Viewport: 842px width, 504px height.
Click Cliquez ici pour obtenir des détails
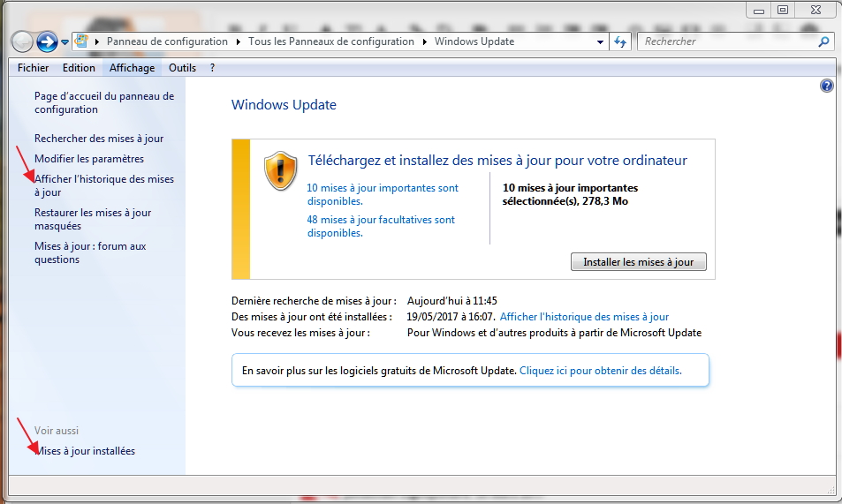[600, 371]
